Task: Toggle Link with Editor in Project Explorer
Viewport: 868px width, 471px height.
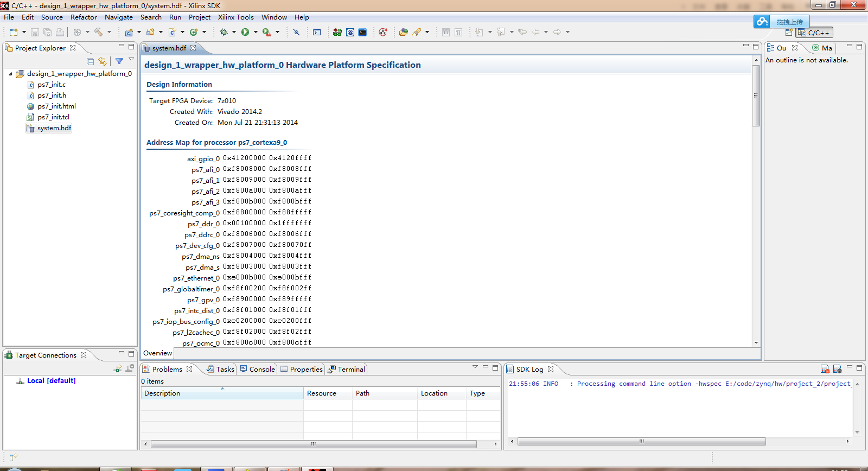Action: coord(103,61)
